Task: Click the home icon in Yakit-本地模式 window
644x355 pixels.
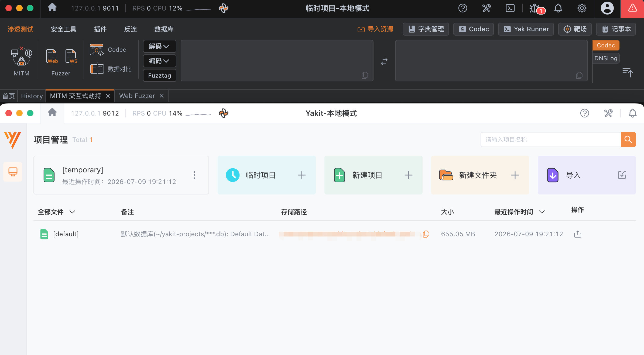Action: click(52, 112)
